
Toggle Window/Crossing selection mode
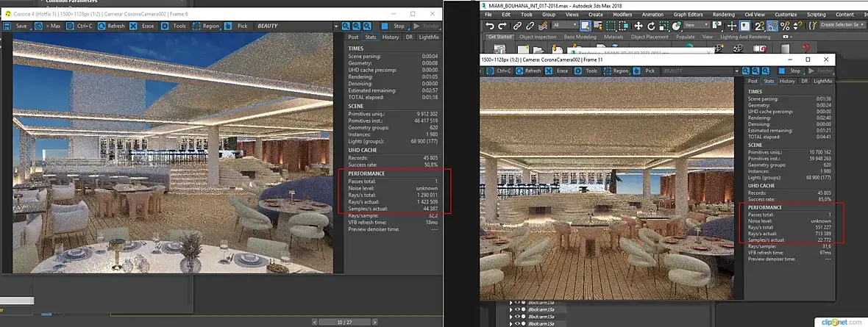[623, 26]
